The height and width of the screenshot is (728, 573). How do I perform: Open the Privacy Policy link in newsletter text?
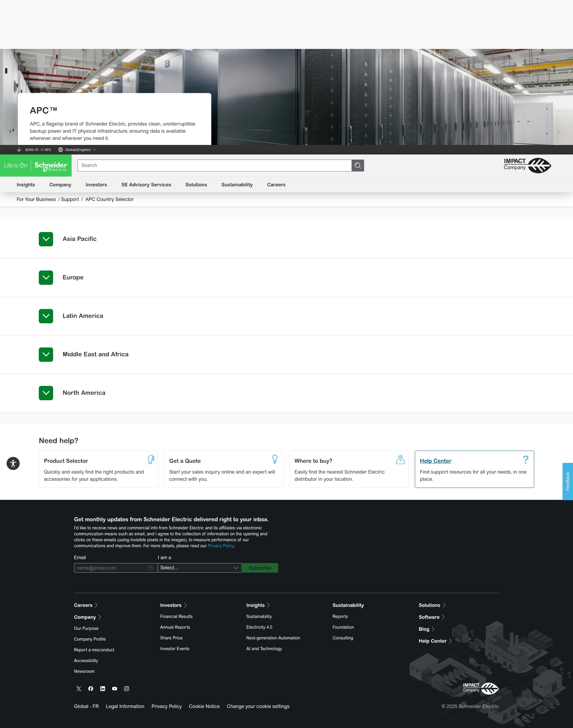(x=221, y=546)
